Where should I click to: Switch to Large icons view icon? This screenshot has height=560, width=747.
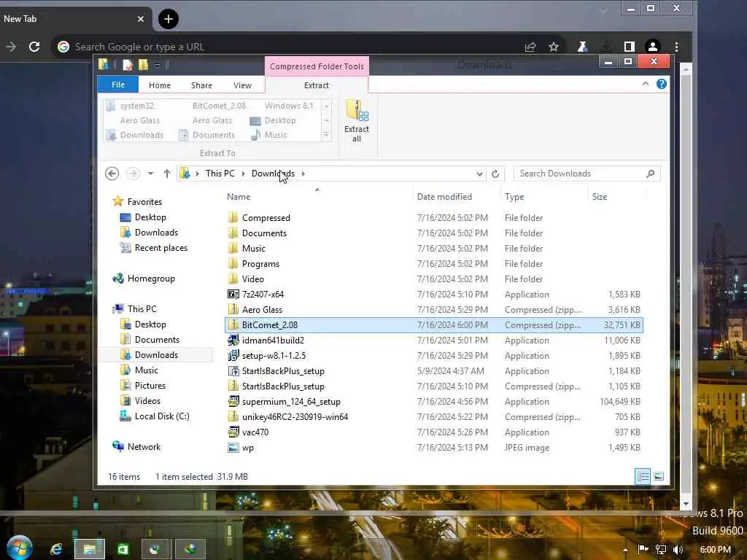(659, 476)
